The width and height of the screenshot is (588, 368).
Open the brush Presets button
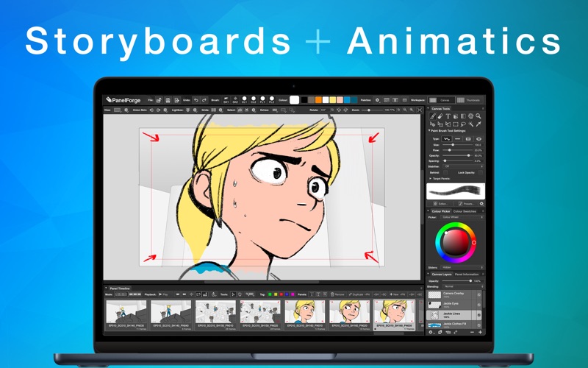point(467,204)
